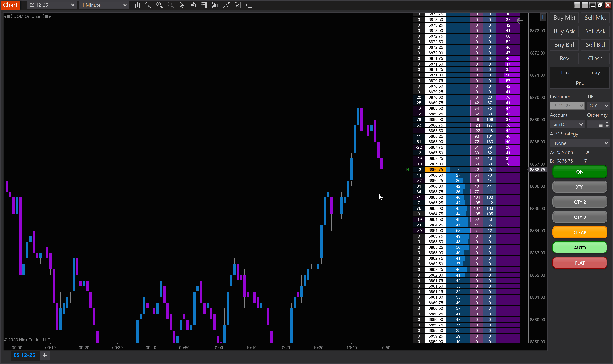Click the zoom in magnifier icon
Viewport: 613px width, 364px height.
[159, 5]
